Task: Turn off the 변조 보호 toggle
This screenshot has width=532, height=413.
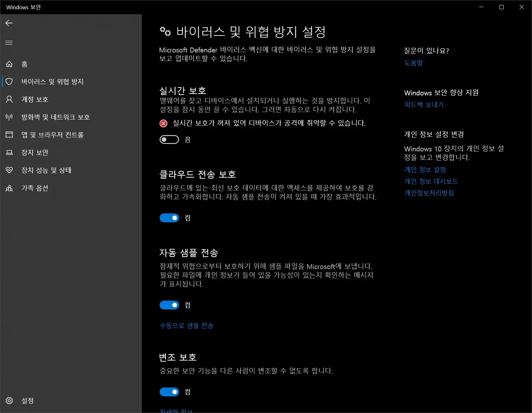Action: tap(169, 392)
